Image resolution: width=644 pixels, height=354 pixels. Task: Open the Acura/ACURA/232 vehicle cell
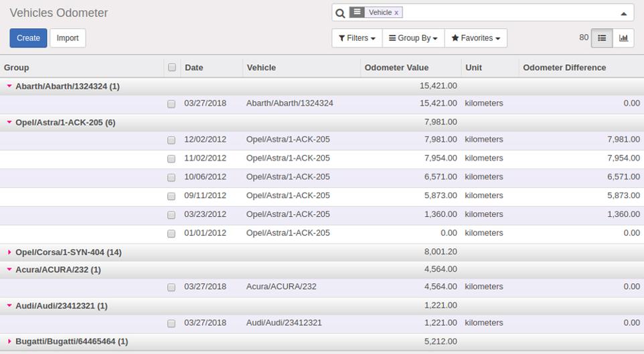coord(281,286)
